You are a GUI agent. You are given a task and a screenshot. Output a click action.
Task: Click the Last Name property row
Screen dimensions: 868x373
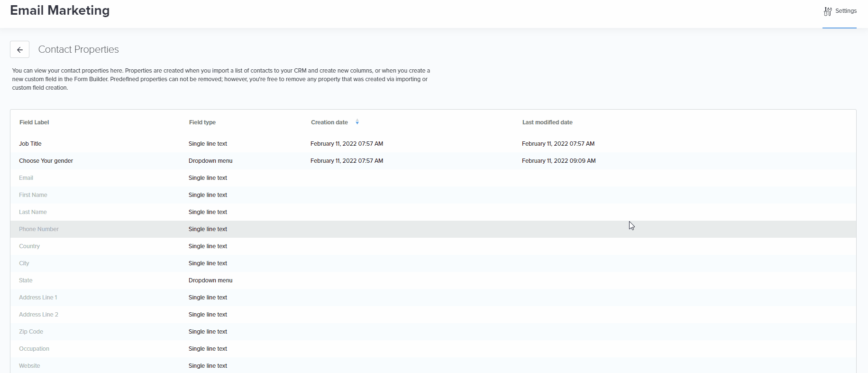coord(33,212)
